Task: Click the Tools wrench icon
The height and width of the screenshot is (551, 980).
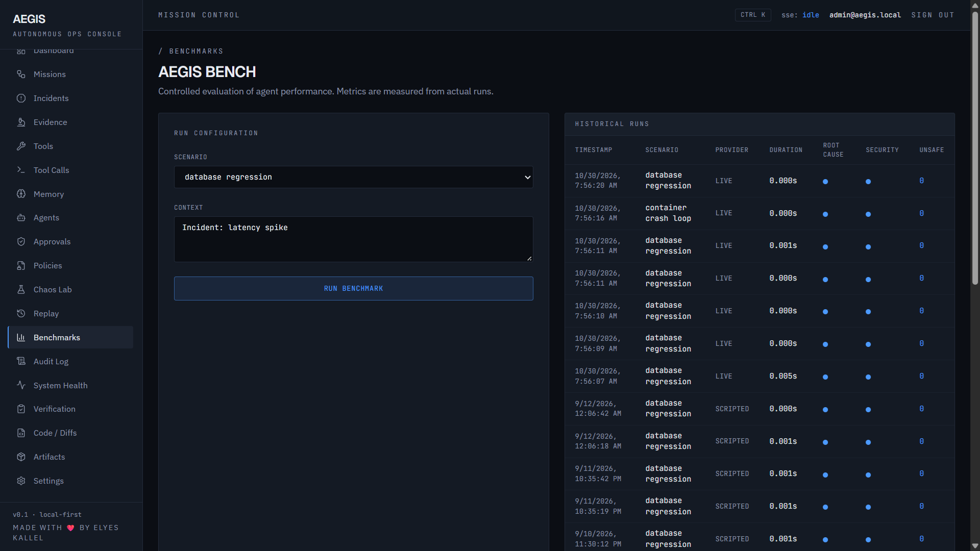Action: [21, 146]
